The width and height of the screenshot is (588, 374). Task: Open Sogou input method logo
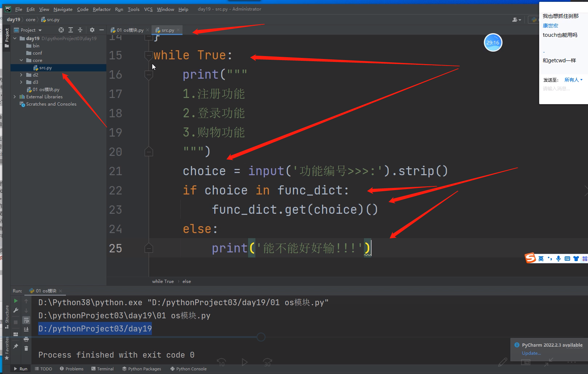coord(530,258)
